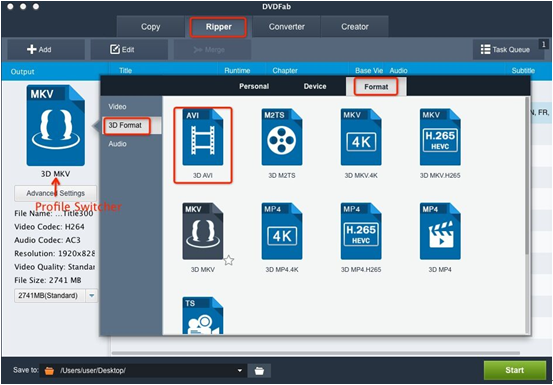Select the TS format icon at bottom
This screenshot has width=553, height=385.
tap(203, 316)
